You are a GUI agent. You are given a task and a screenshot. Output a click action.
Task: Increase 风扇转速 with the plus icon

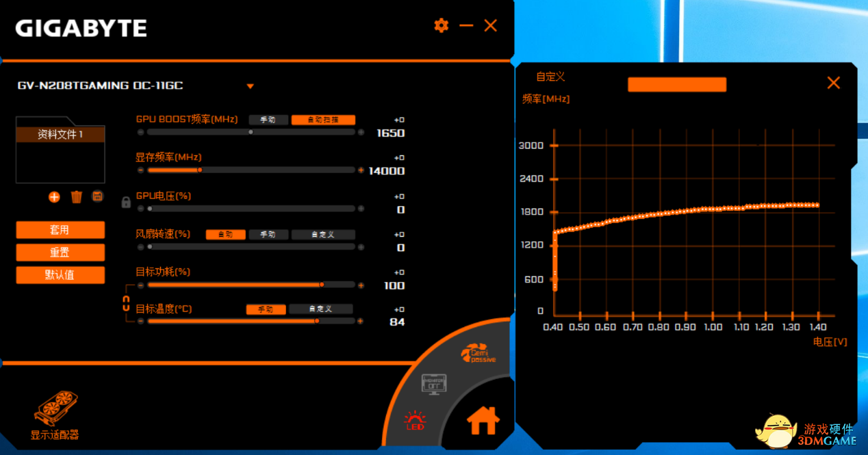361,246
